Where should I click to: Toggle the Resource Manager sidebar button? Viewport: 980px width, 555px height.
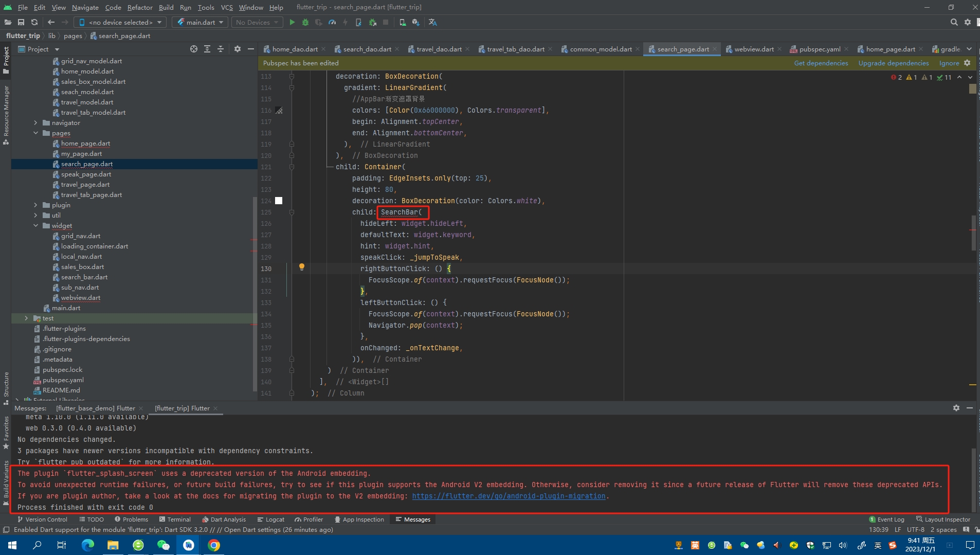[6, 115]
